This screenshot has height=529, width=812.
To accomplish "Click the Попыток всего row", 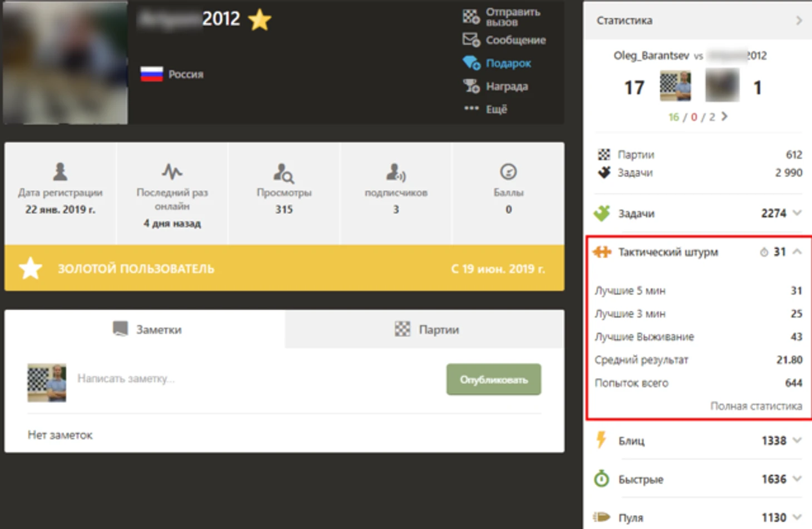I will (x=698, y=383).
